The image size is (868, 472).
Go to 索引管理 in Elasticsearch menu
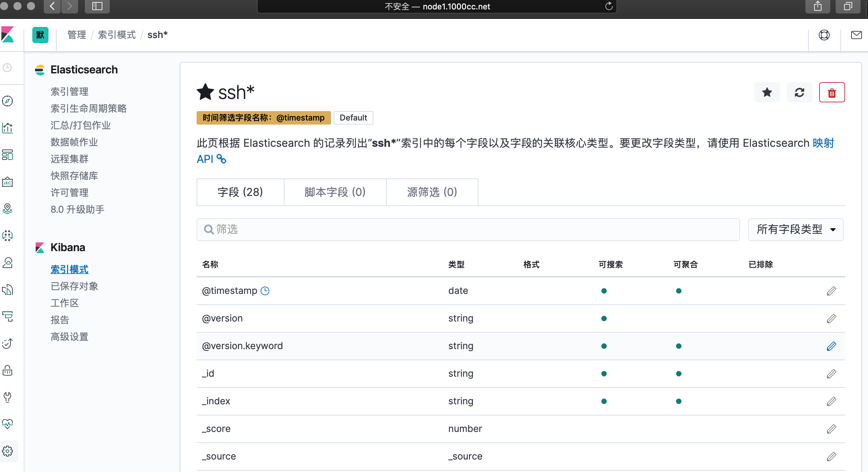click(69, 92)
